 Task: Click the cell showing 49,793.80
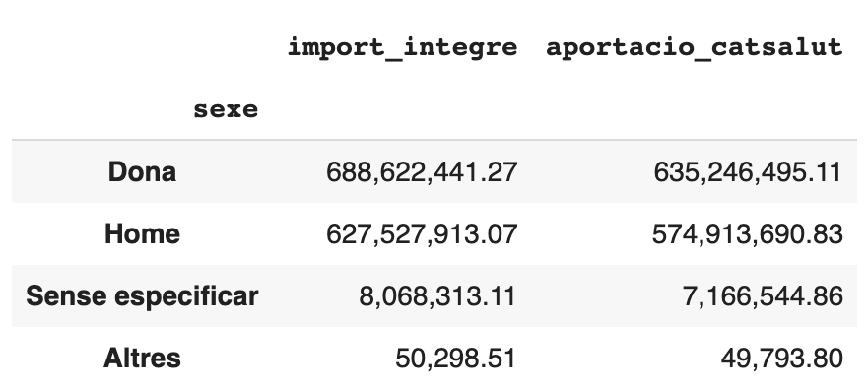(781, 358)
